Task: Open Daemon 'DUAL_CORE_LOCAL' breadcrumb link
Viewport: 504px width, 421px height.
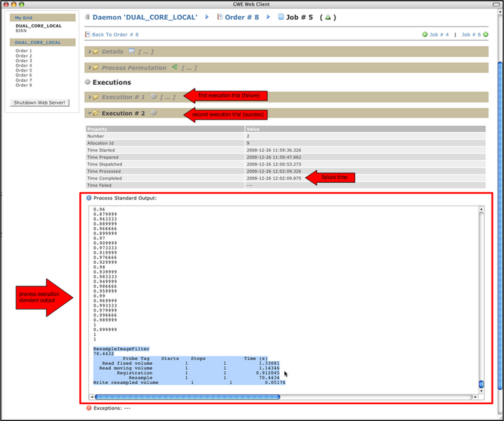Action: pyautogui.click(x=145, y=18)
